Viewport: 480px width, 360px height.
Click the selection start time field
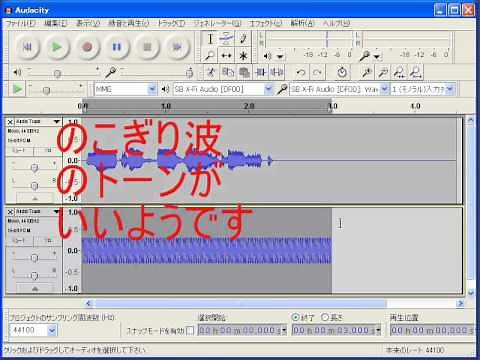(x=242, y=330)
